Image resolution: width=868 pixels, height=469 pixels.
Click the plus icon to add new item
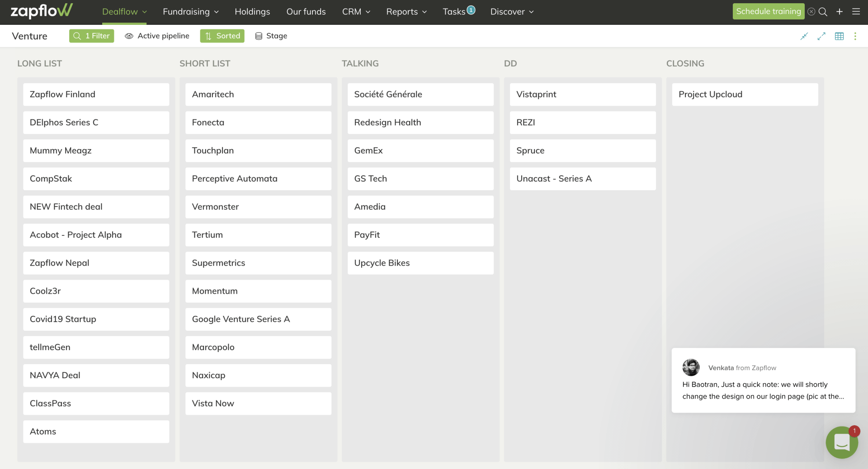[840, 12]
